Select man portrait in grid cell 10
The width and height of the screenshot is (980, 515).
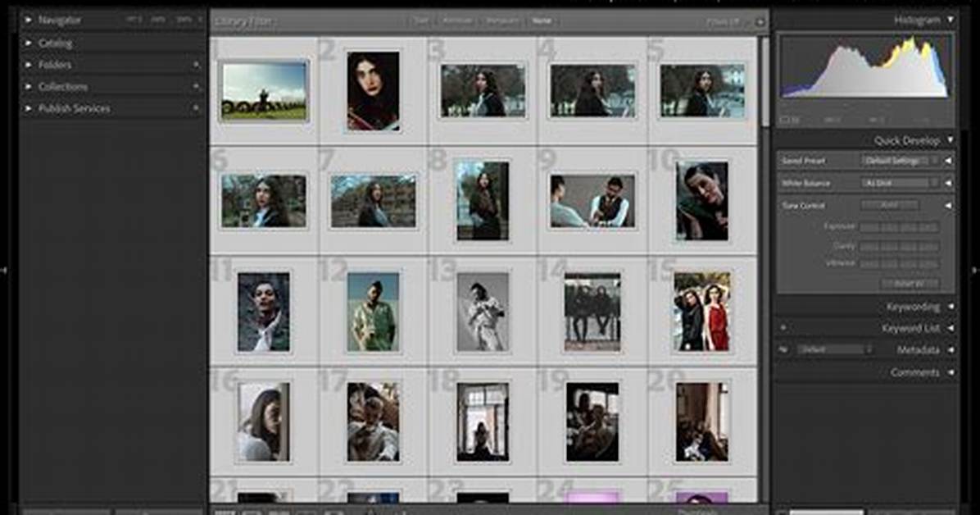click(x=702, y=201)
